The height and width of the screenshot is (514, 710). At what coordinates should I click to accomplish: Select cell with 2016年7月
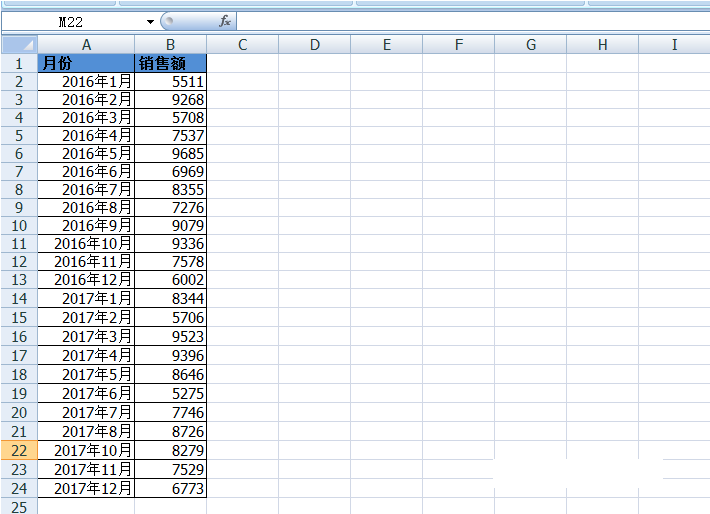[x=86, y=189]
